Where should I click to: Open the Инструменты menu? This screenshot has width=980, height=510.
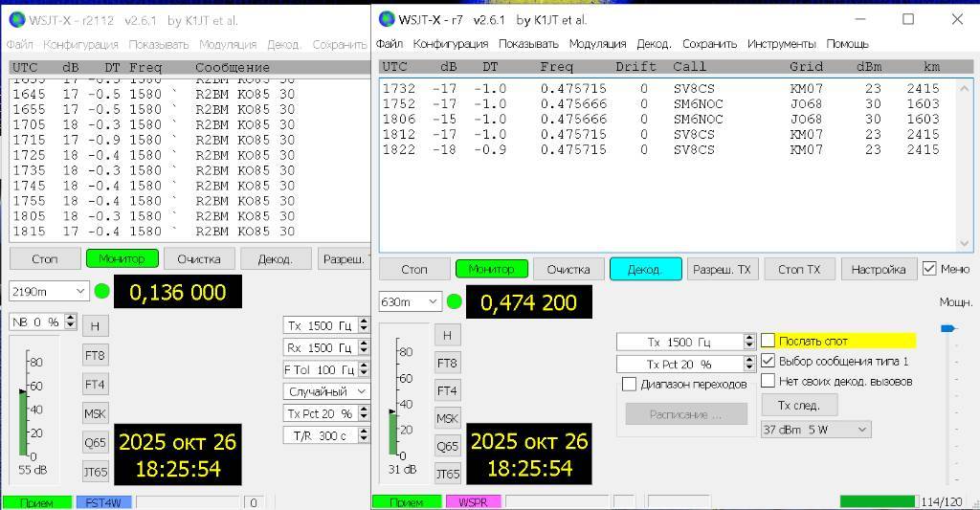[782, 44]
